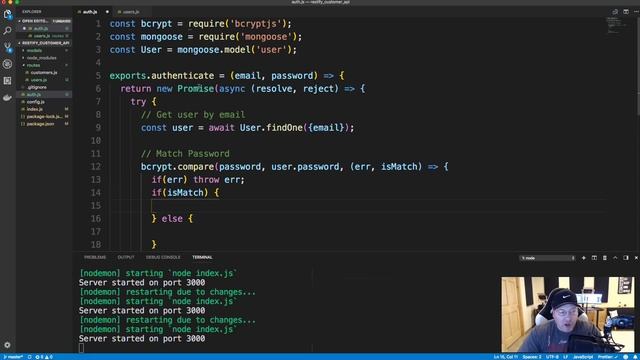Click the terminal input cursor

pos(81,348)
